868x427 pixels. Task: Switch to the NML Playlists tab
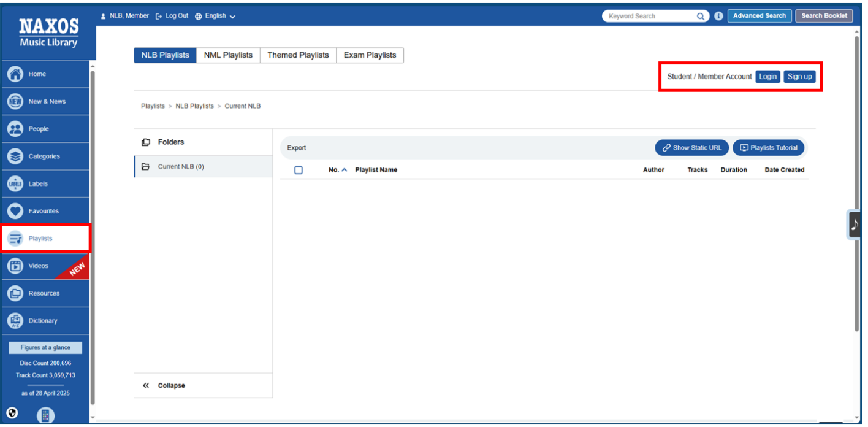pos(228,55)
